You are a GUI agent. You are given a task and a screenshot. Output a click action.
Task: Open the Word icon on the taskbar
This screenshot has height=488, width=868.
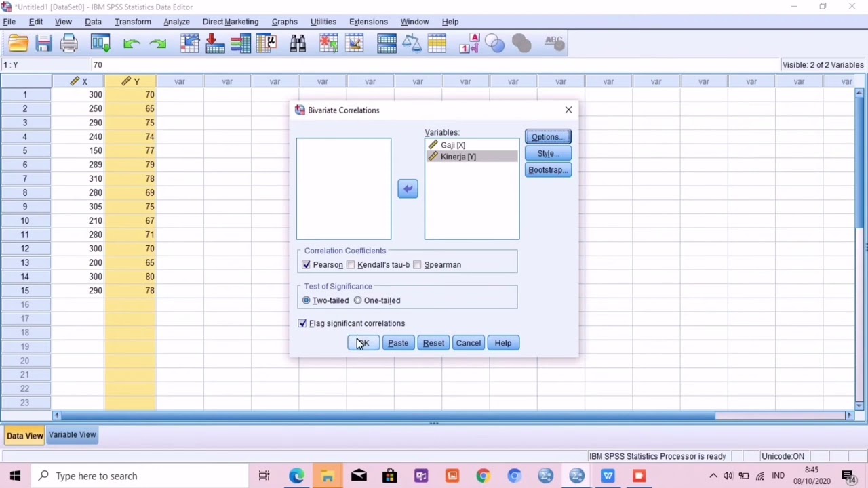tap(608, 476)
